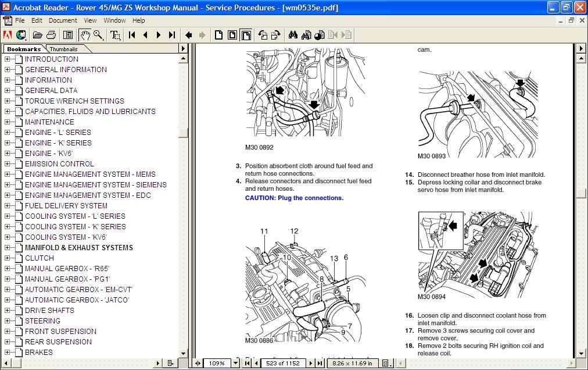Open AUTOMATIC GEARBOX - 'JATCO' bookmark
The height and width of the screenshot is (370, 588).
77,300
